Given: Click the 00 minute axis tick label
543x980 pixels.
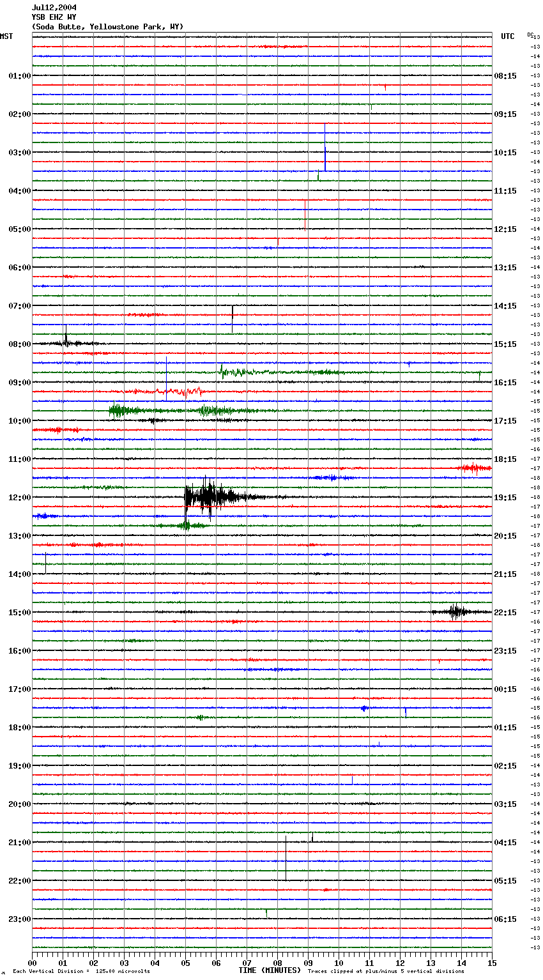Looking at the screenshot, I should [33, 963].
